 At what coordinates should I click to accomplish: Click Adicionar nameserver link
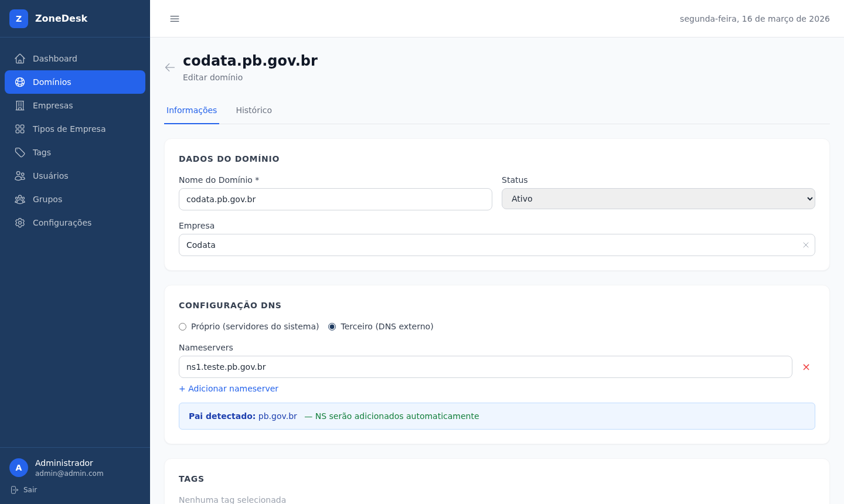(x=229, y=389)
